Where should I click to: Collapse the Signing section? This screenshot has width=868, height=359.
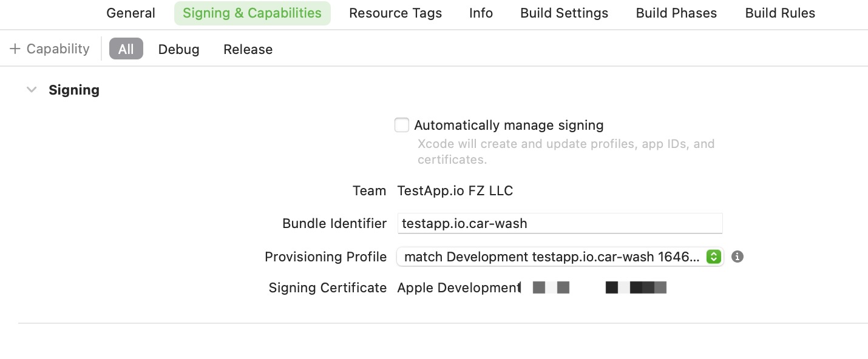pyautogui.click(x=32, y=89)
